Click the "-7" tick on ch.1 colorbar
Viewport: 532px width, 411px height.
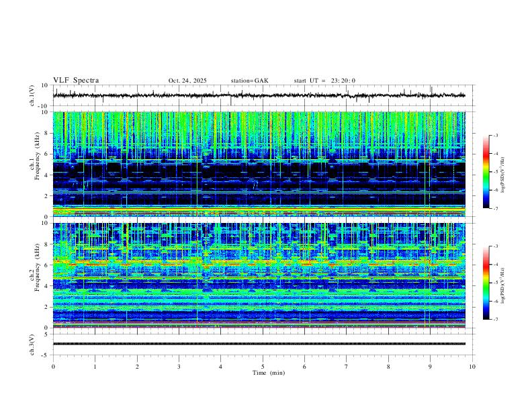pos(496,208)
